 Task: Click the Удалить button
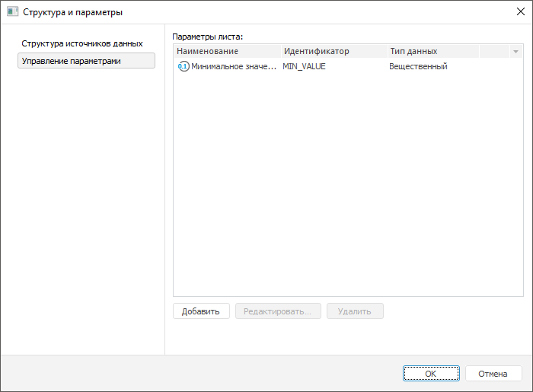tap(355, 311)
